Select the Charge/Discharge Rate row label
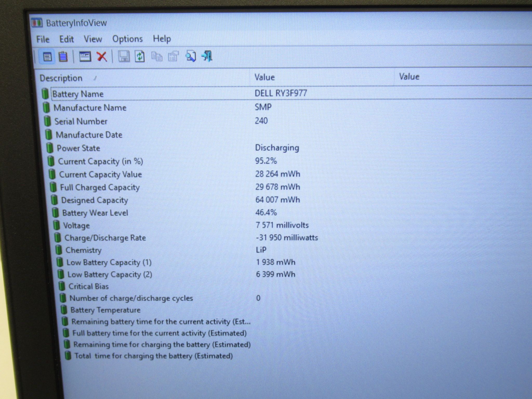The width and height of the screenshot is (532, 399). [x=105, y=238]
